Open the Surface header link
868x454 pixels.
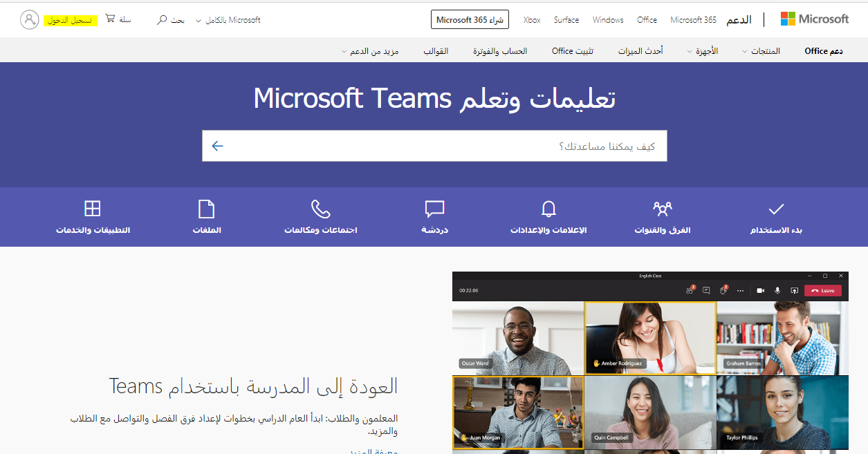pyautogui.click(x=566, y=20)
